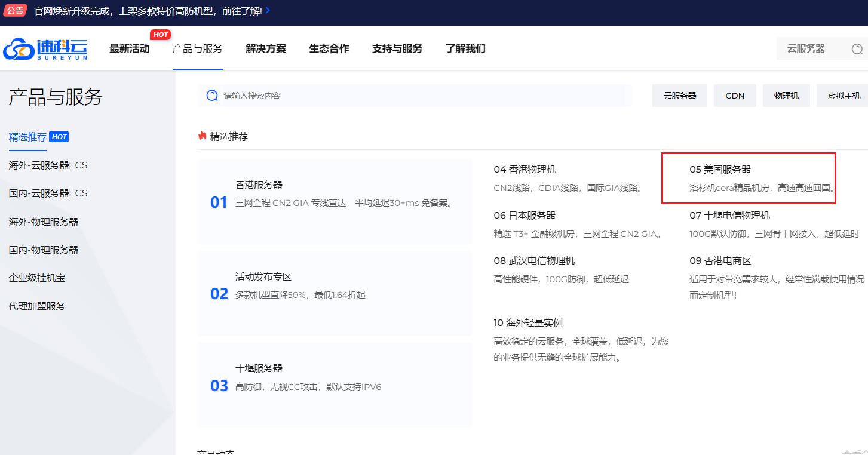Open the 解决方案 menu
This screenshot has width=868, height=455.
tap(265, 48)
